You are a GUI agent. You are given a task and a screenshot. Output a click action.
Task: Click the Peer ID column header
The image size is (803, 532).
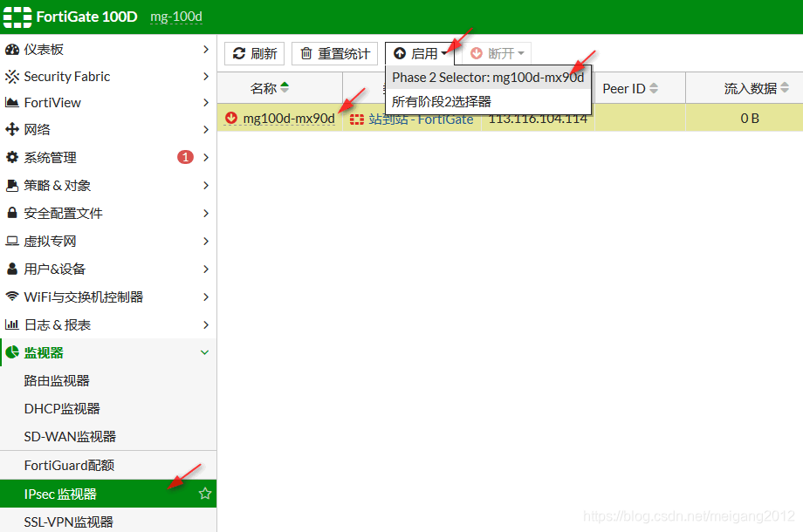[x=640, y=88]
